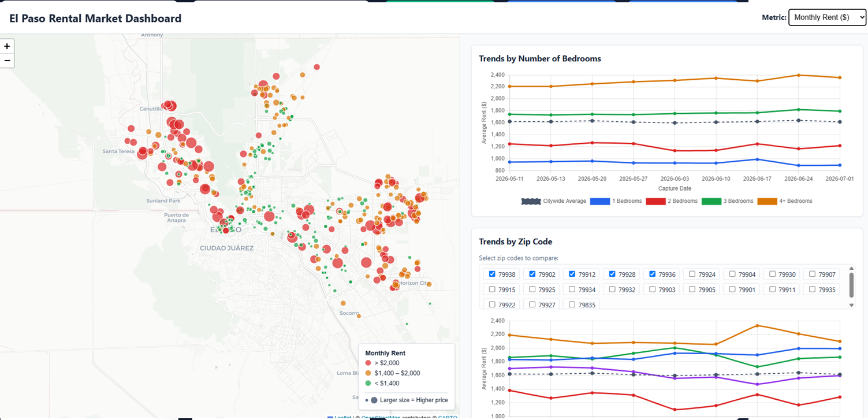Uncheck zip code 79938
This screenshot has height=420, width=868.
493,274
